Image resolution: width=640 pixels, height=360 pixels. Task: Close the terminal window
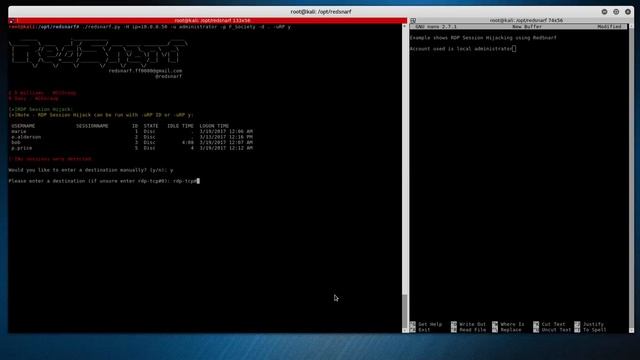pos(628,12)
